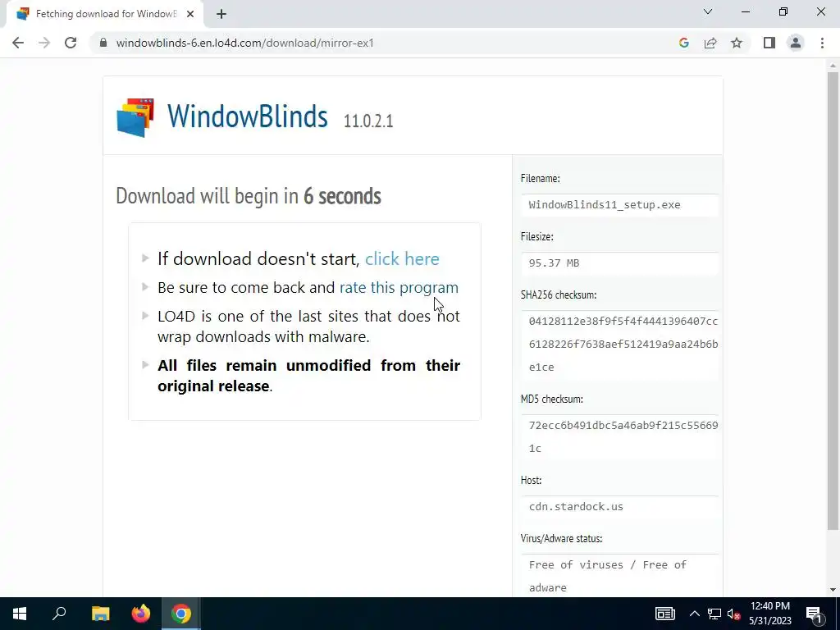Screen dimensions: 840x630
Task: Reload the page with the refresh icon
Action: [x=71, y=43]
